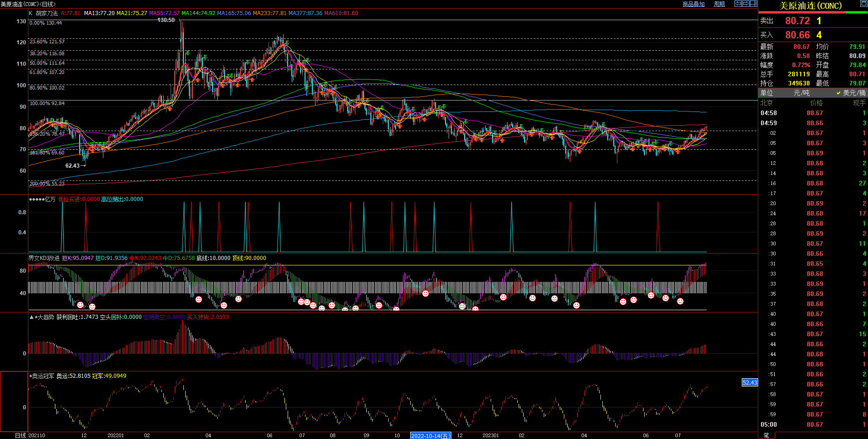
Task: Click the 界文KD玖进 indicator label
Action: click(44, 258)
